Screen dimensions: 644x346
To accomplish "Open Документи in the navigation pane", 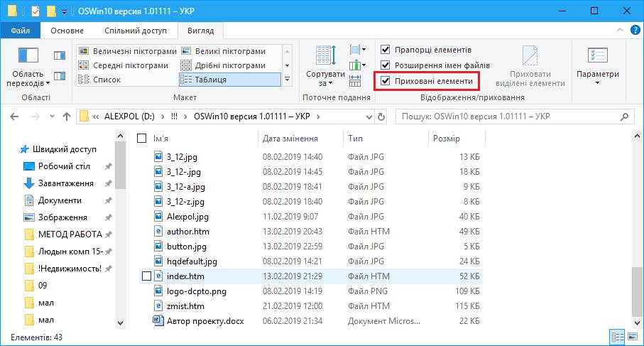I will (60, 200).
